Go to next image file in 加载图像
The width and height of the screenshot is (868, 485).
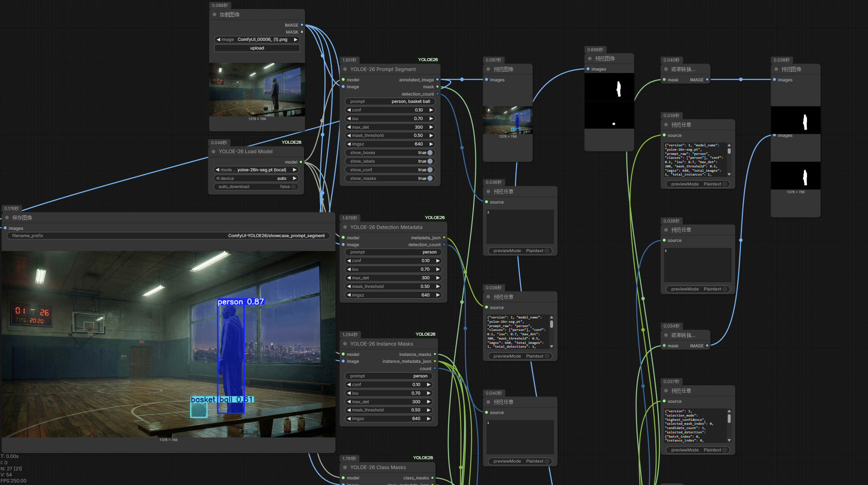[x=295, y=40]
